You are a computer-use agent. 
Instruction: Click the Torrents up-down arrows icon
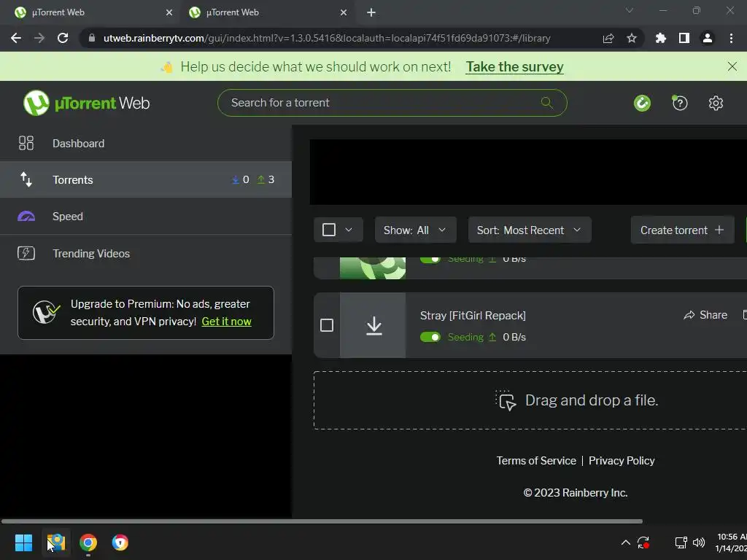(x=26, y=179)
